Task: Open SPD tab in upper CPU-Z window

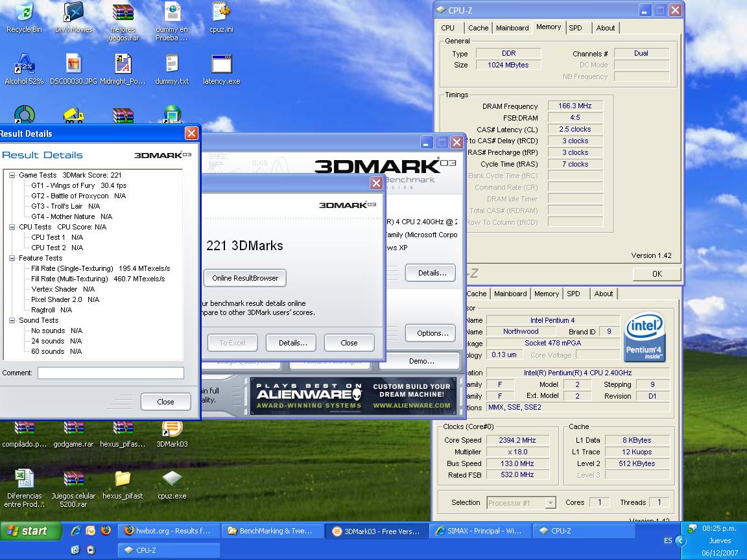Action: 576,28
